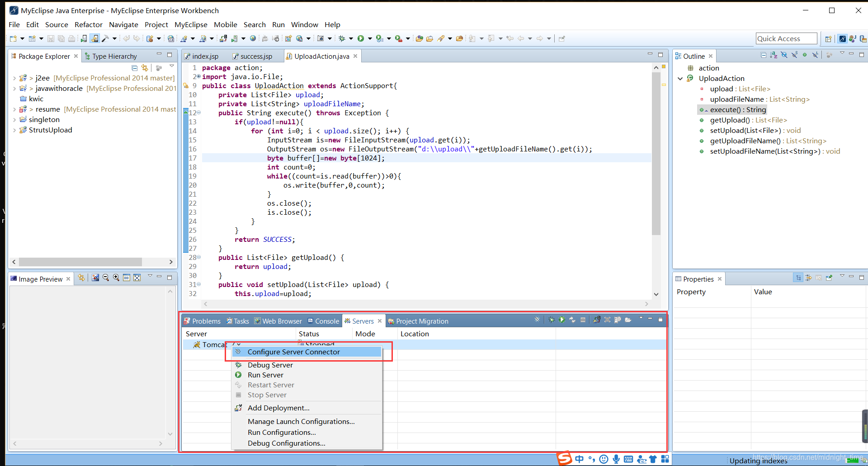The width and height of the screenshot is (868, 466).
Task: Click Debug server icon in Servers view
Action: click(552, 320)
